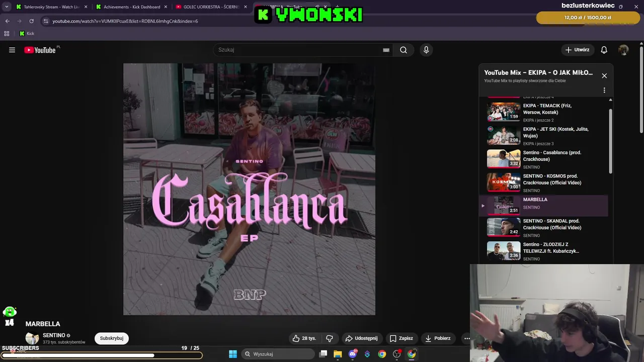Screen dimensions: 644x362
Task: Like the video with thumbs-up 28 tys.
Action: [305, 338]
